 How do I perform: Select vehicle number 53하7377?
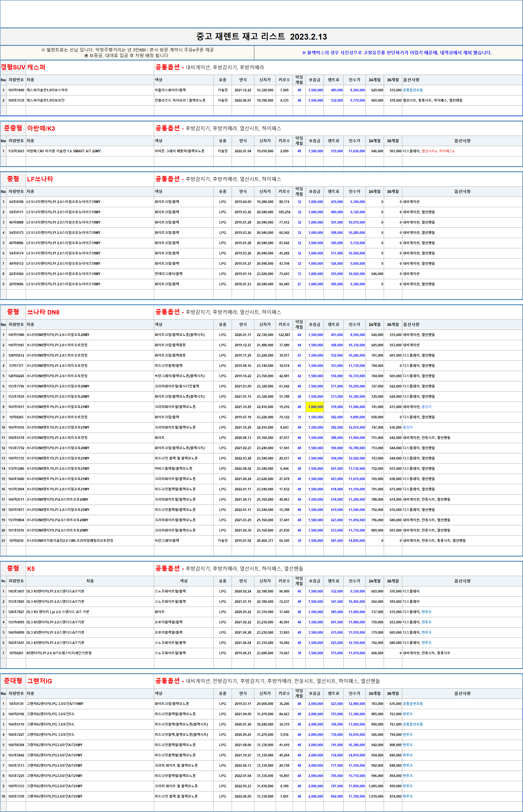point(16,366)
